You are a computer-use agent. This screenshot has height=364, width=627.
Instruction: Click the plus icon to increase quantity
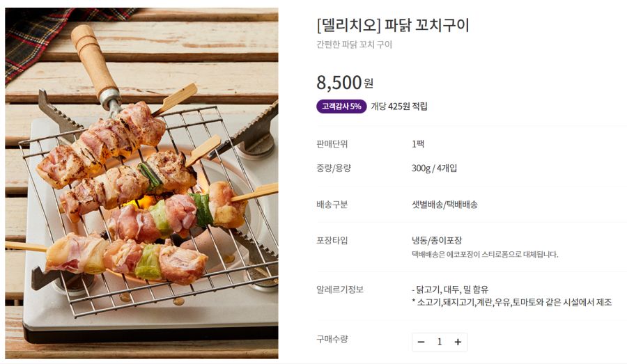[x=458, y=342]
